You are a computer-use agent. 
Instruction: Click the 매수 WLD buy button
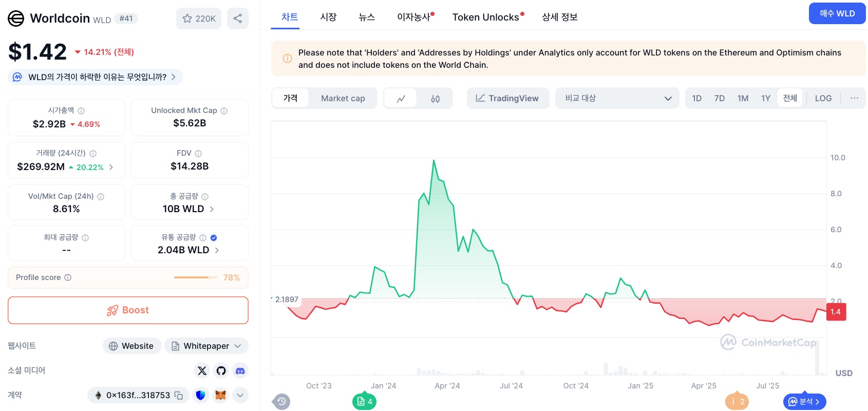click(837, 14)
